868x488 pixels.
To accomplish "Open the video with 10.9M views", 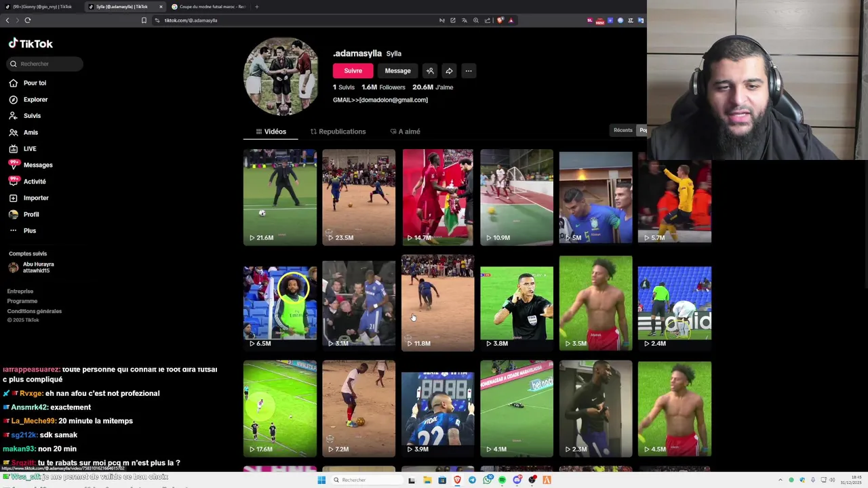I will click(517, 197).
